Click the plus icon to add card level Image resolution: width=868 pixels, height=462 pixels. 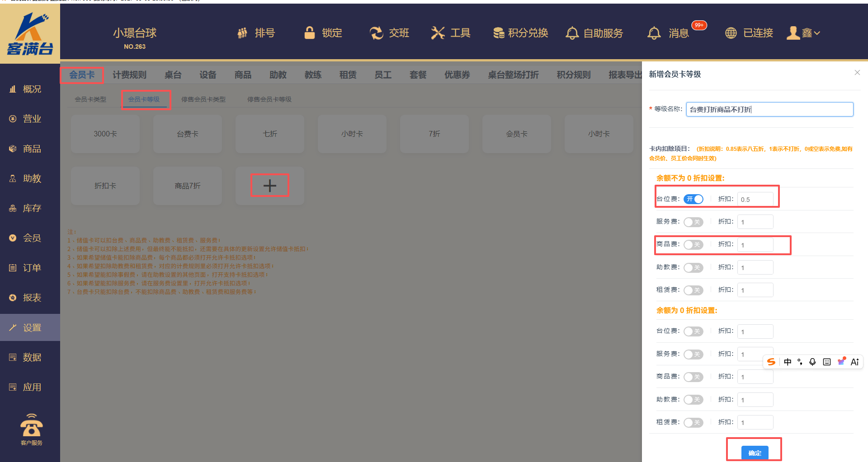[269, 186]
